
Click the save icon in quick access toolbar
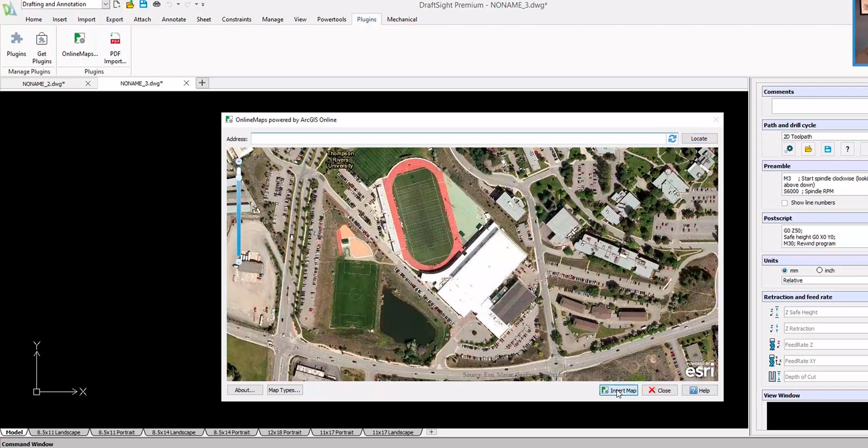click(143, 4)
